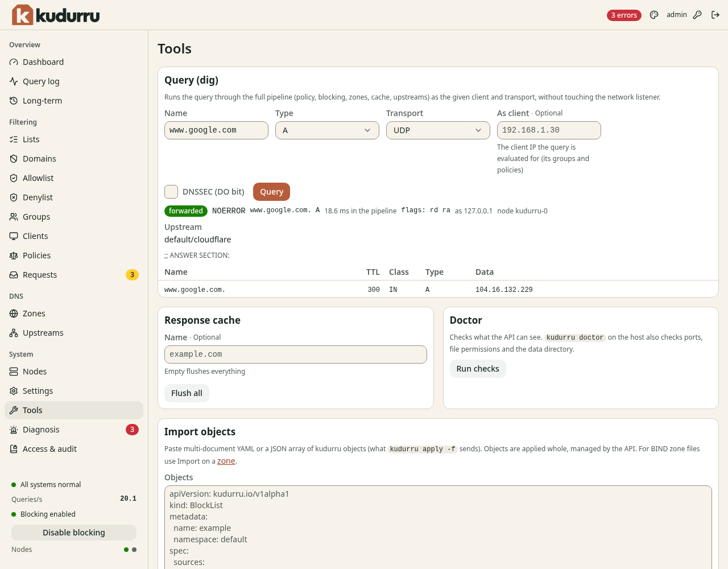Screen dimensions: 728x569
Task: Click the forwarded status badge
Action: coord(186,211)
